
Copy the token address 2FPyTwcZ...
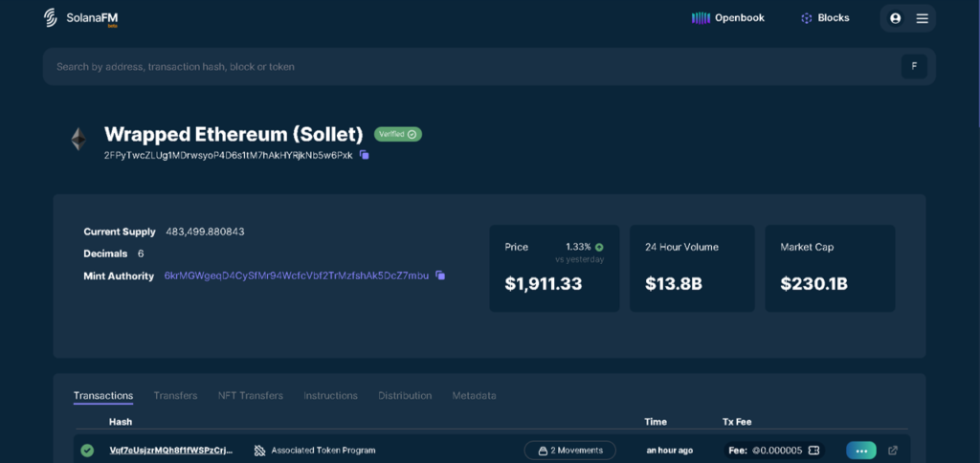pos(365,155)
